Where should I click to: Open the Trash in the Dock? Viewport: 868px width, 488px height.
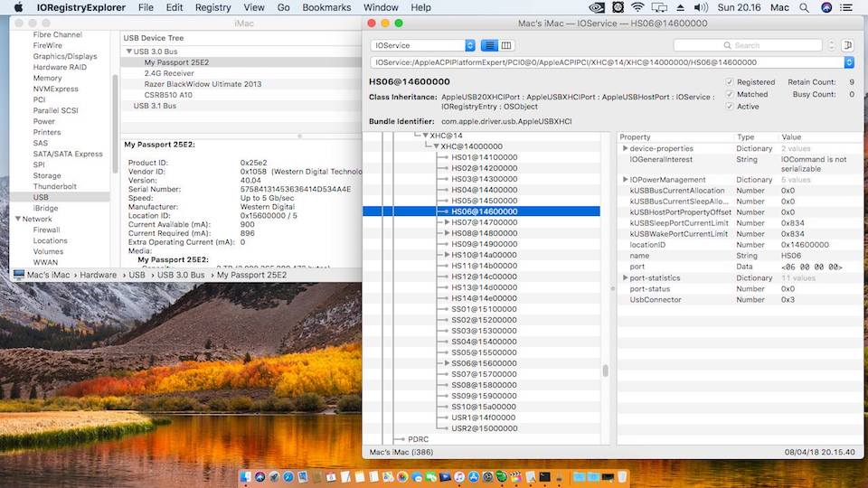[x=622, y=476]
